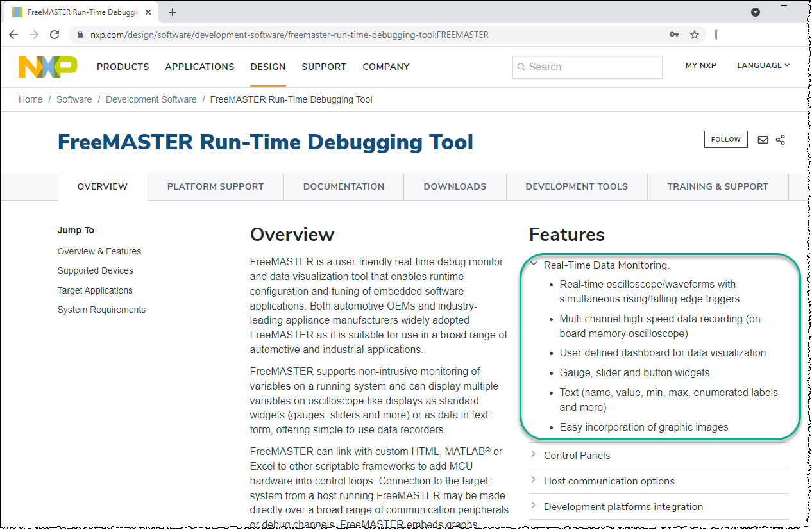Click the share icon near Follow
Viewport: 812px width, 530px height.
[x=781, y=140]
